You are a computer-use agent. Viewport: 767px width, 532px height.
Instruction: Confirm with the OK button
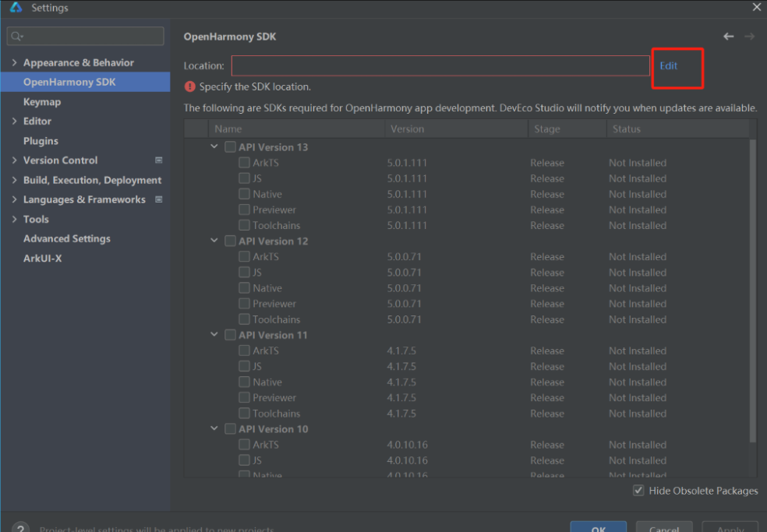tap(598, 527)
